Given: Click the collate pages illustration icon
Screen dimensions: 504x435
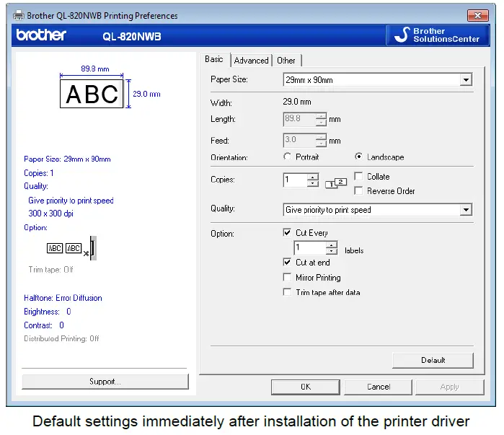Looking at the screenshot, I should [x=336, y=183].
